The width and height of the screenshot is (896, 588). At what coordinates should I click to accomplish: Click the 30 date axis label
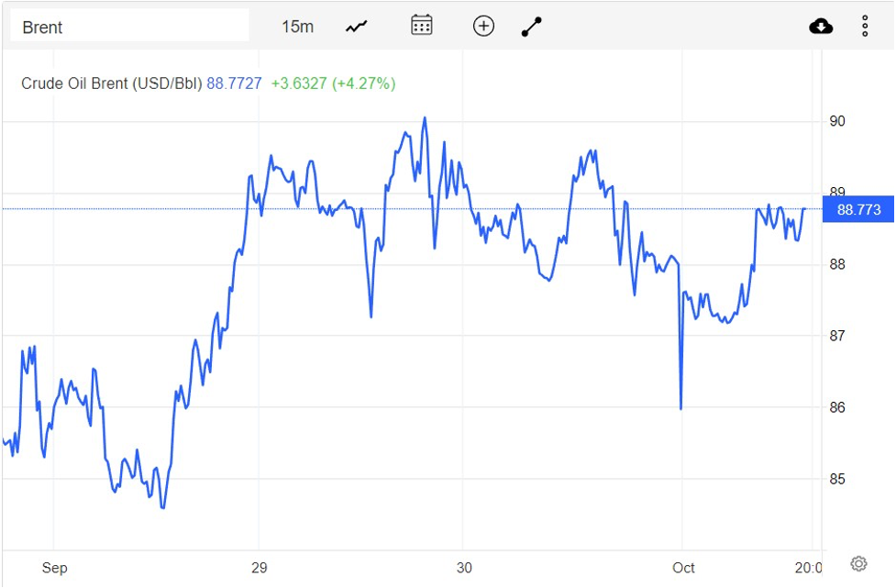[x=464, y=568]
